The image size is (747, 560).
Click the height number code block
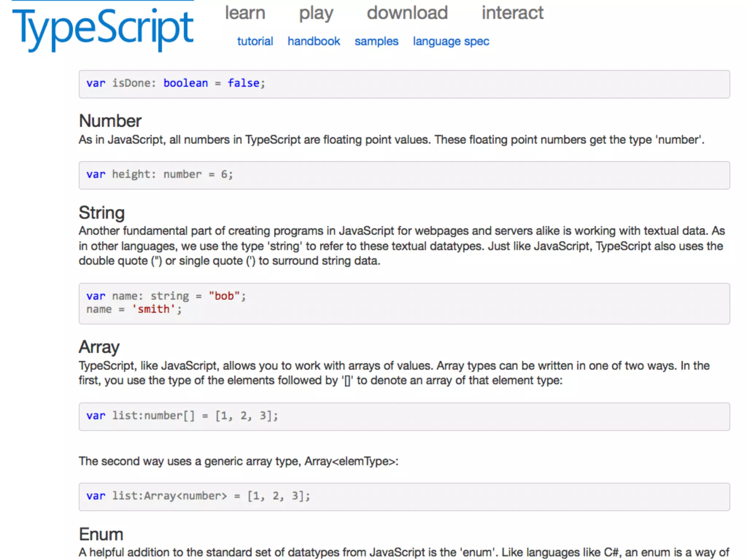tap(404, 175)
